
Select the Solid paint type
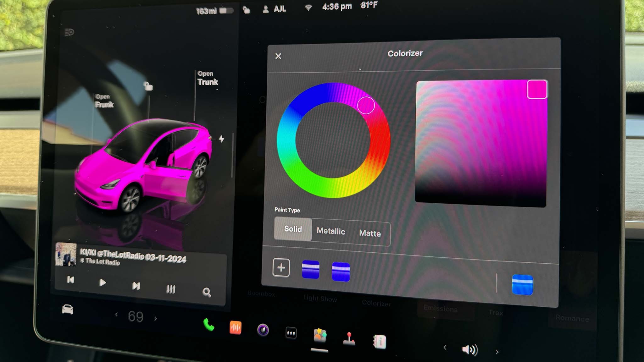[293, 229]
